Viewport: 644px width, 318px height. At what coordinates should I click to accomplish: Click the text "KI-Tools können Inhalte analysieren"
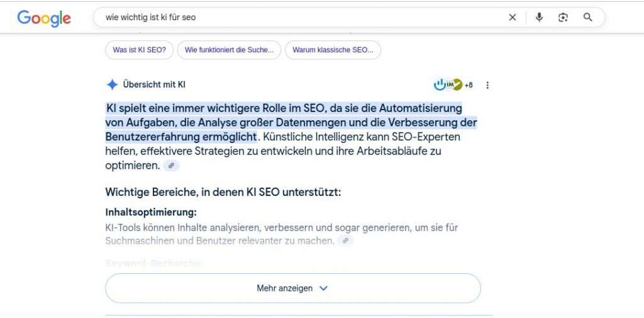tap(184, 227)
